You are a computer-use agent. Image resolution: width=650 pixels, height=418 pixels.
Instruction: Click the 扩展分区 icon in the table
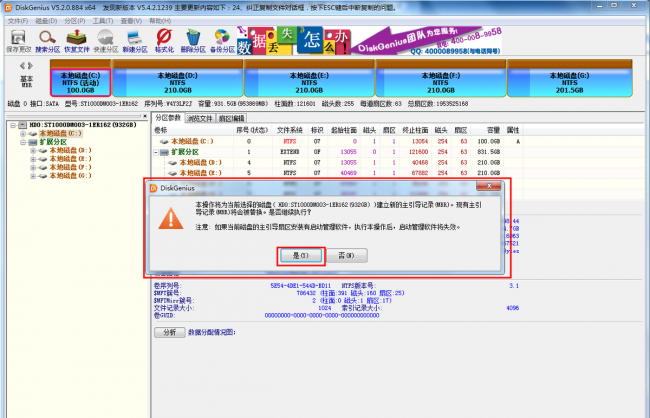(164, 152)
